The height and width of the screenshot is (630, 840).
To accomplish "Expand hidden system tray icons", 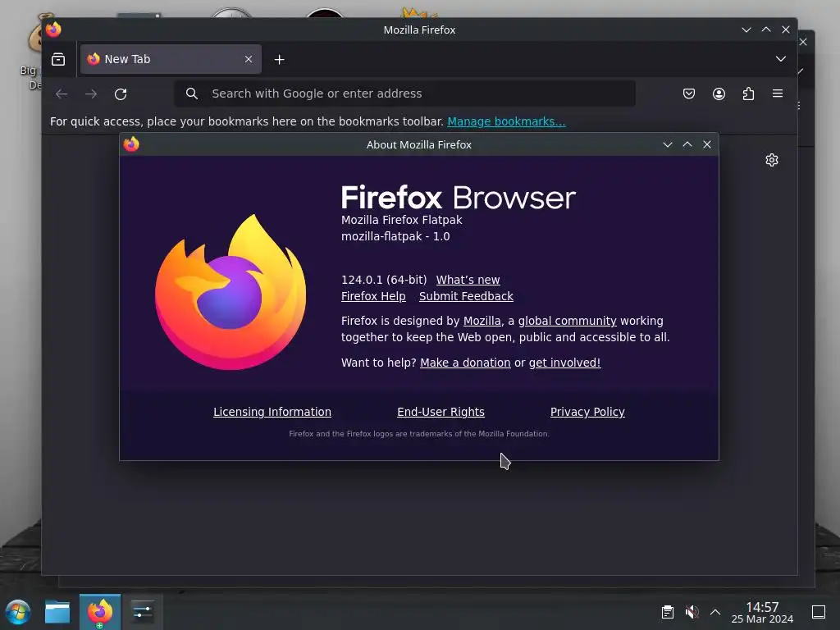I will pyautogui.click(x=715, y=612).
